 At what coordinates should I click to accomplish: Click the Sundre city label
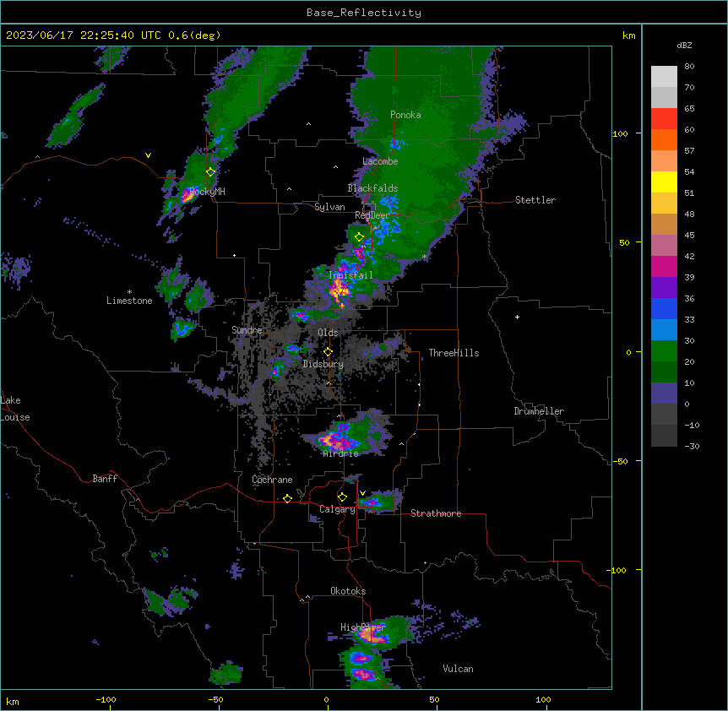click(247, 330)
